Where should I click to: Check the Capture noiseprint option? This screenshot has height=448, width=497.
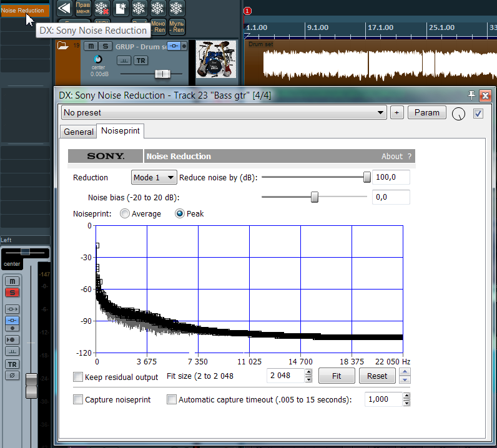coord(78,399)
